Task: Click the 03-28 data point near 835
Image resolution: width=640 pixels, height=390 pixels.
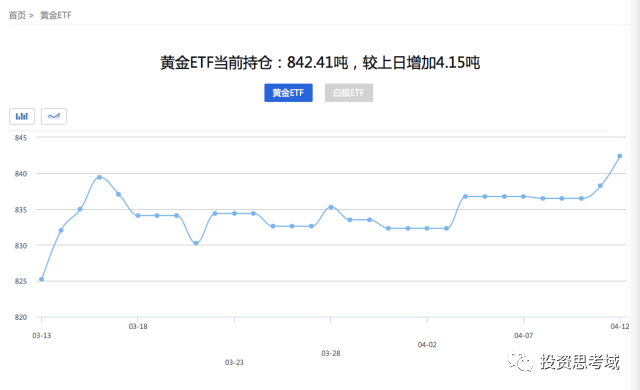Action: click(331, 207)
